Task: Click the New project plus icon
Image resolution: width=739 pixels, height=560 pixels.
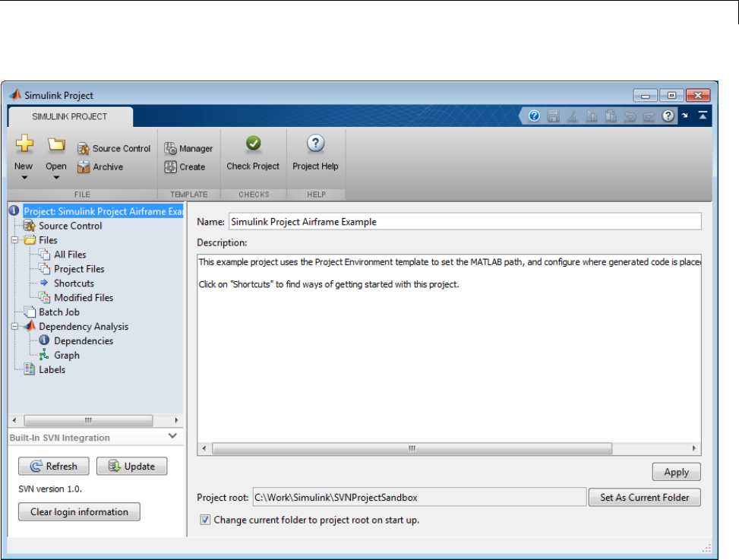Action: pos(24,144)
